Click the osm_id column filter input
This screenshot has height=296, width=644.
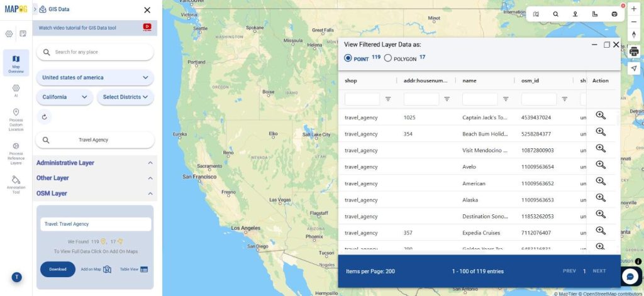tap(539, 99)
